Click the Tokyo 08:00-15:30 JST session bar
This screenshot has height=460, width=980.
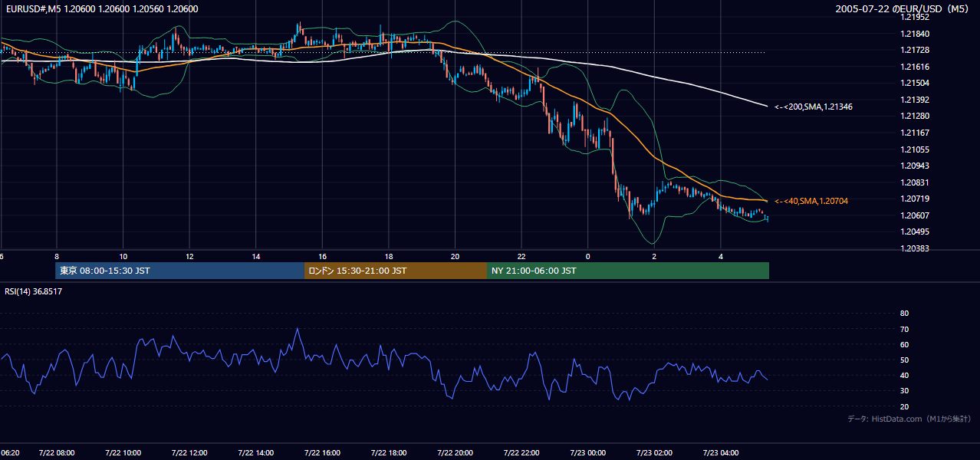pos(180,271)
